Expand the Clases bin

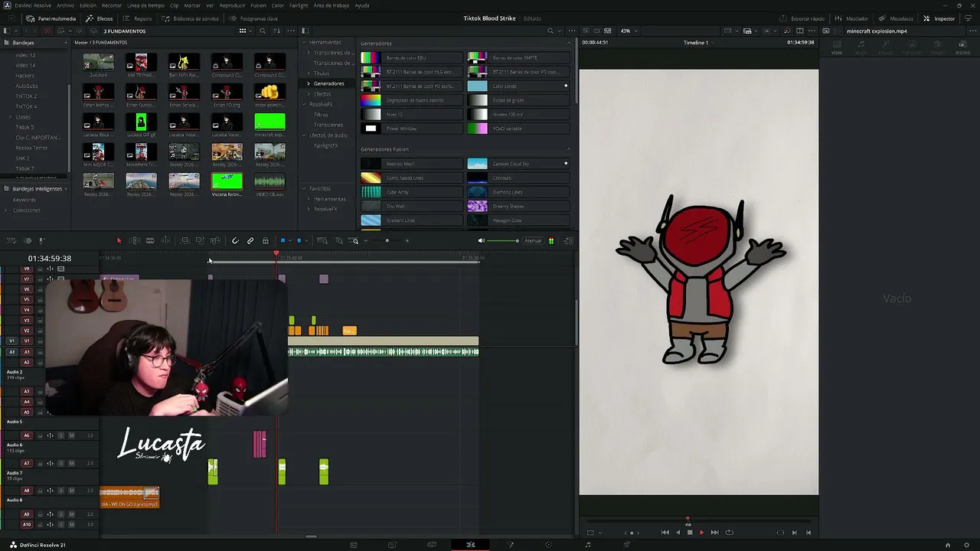[x=10, y=117]
